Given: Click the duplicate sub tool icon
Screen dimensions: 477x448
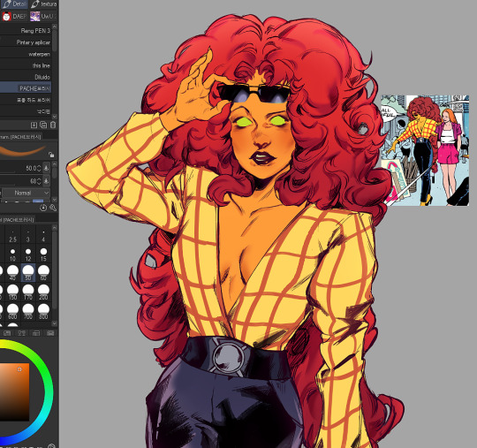Looking at the screenshot, I should (x=43, y=125).
